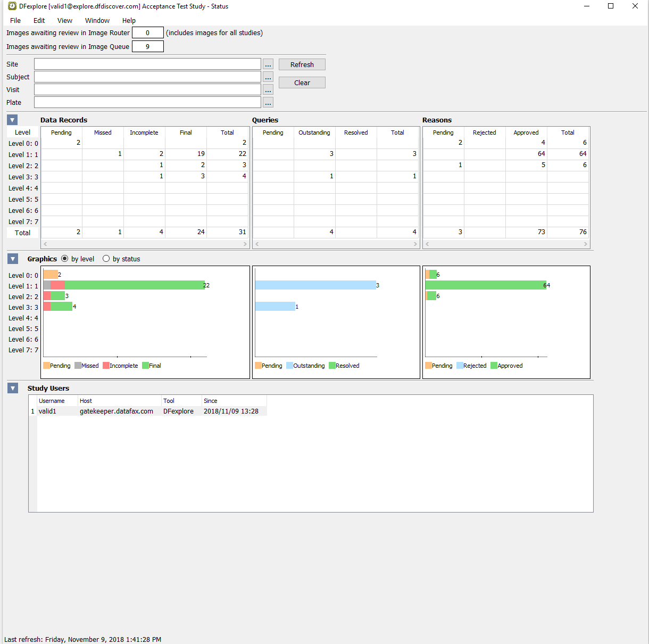649x644 pixels.
Task: Select the 'by status' graphics option
Action: [x=106, y=259]
